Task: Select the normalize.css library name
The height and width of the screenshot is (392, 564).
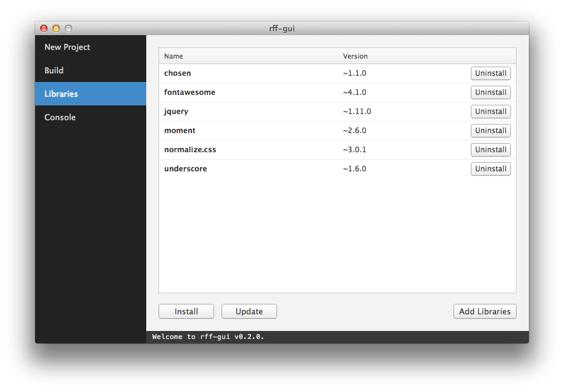Action: [190, 150]
